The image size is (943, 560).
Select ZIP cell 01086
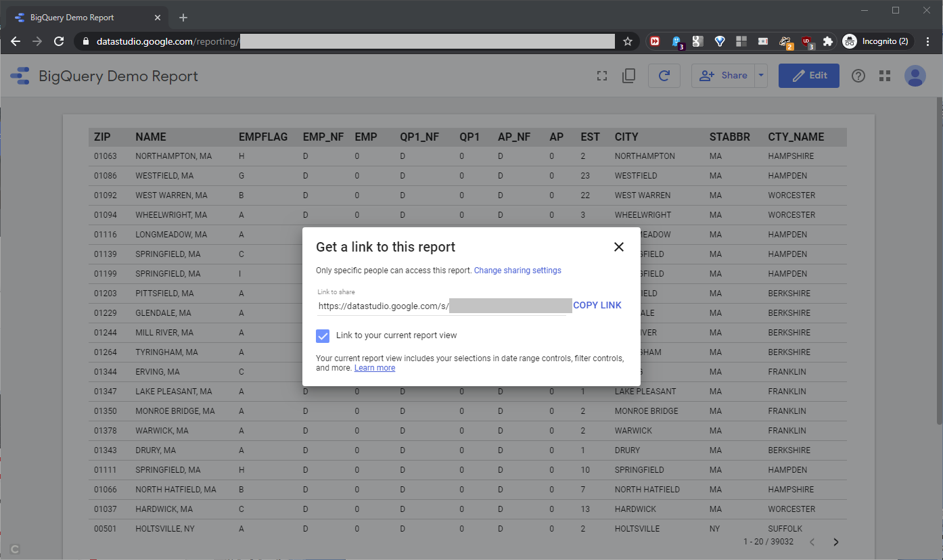(x=106, y=176)
